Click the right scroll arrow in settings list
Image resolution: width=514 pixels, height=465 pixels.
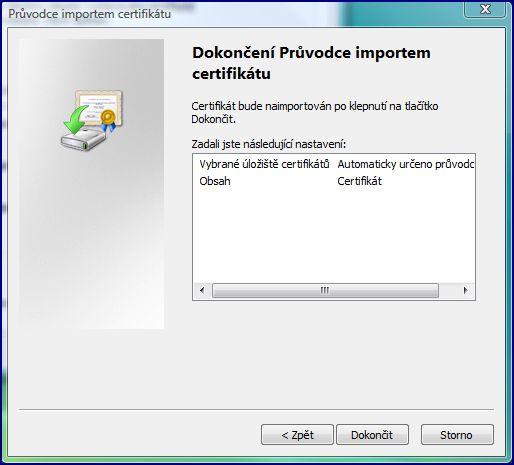tap(465, 290)
